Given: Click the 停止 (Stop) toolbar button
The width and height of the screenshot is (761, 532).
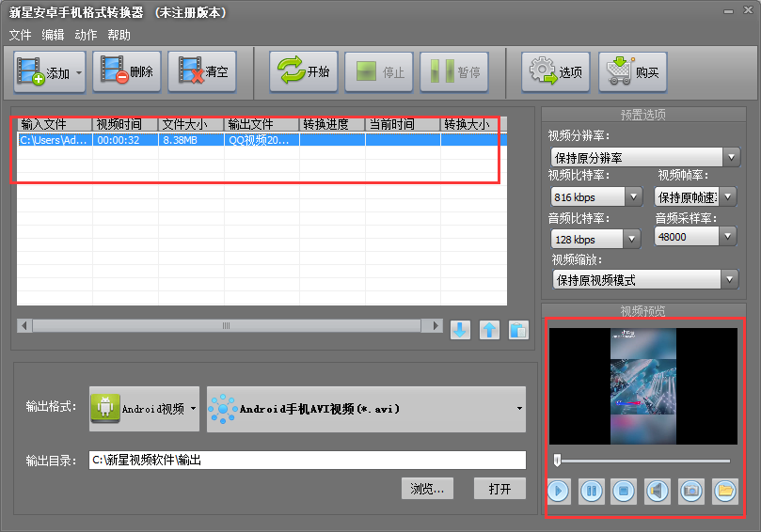Looking at the screenshot, I should [x=378, y=72].
